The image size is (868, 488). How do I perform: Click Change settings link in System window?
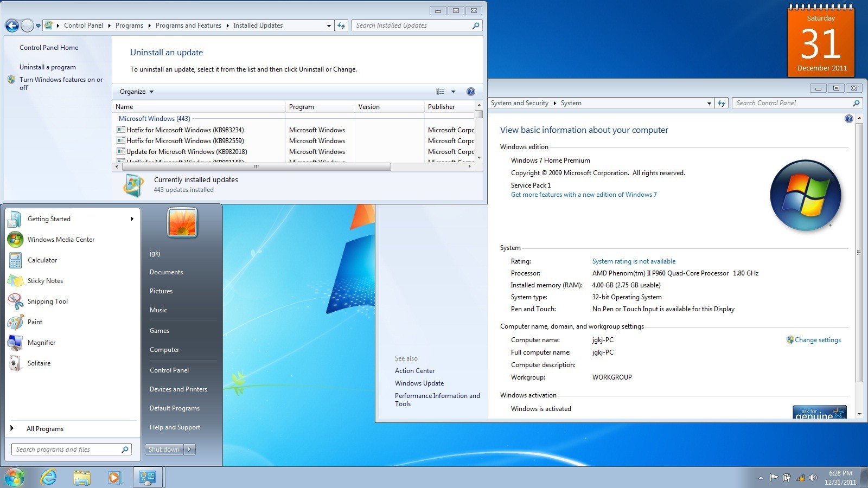pyautogui.click(x=818, y=340)
